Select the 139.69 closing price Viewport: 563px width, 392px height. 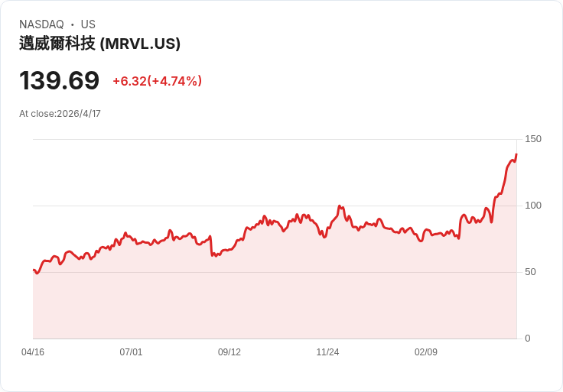(59, 80)
